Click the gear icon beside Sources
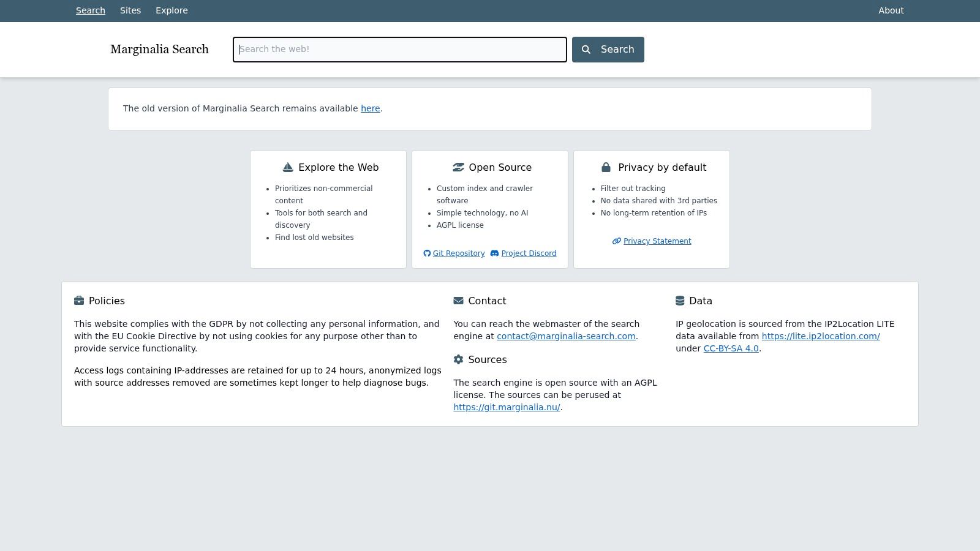This screenshot has height=551, width=980. point(458,359)
